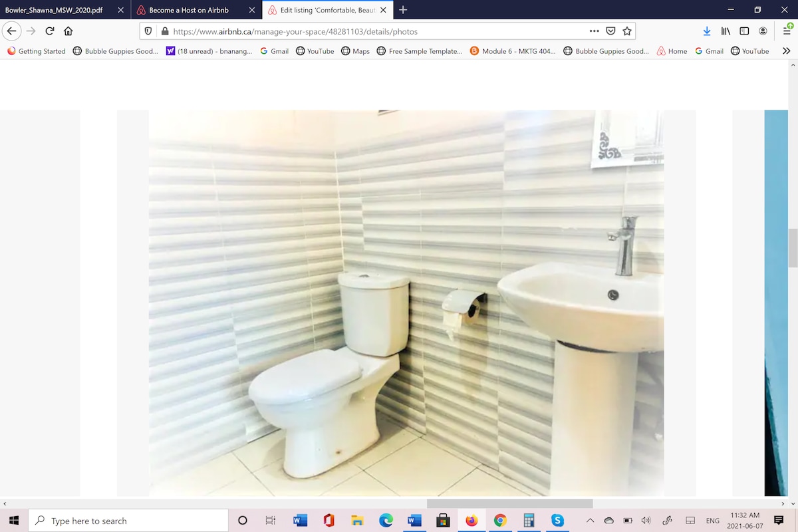Open the volume control in tray
798x532 pixels.
pyautogui.click(x=646, y=521)
